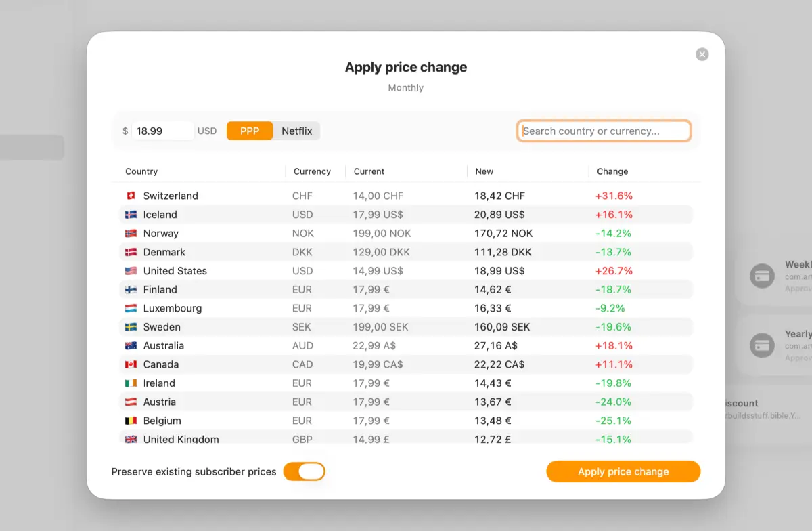
Task: Click the Yearly subscription card icon in background
Action: [762, 345]
